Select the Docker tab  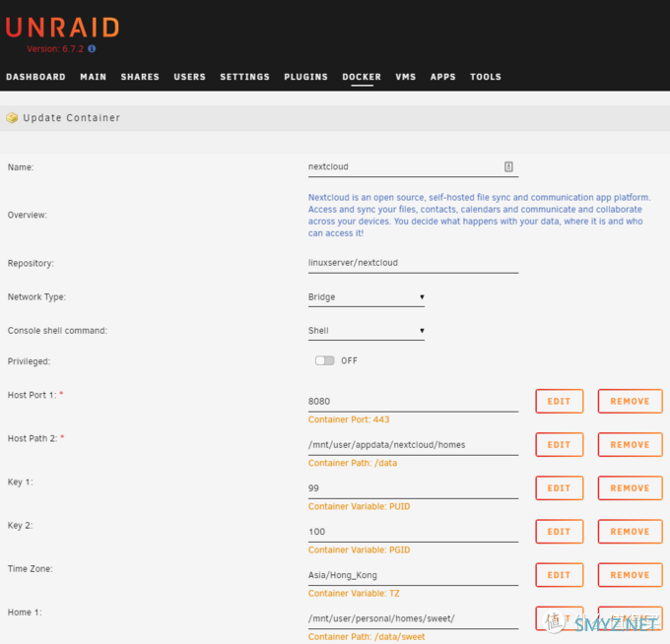point(362,77)
